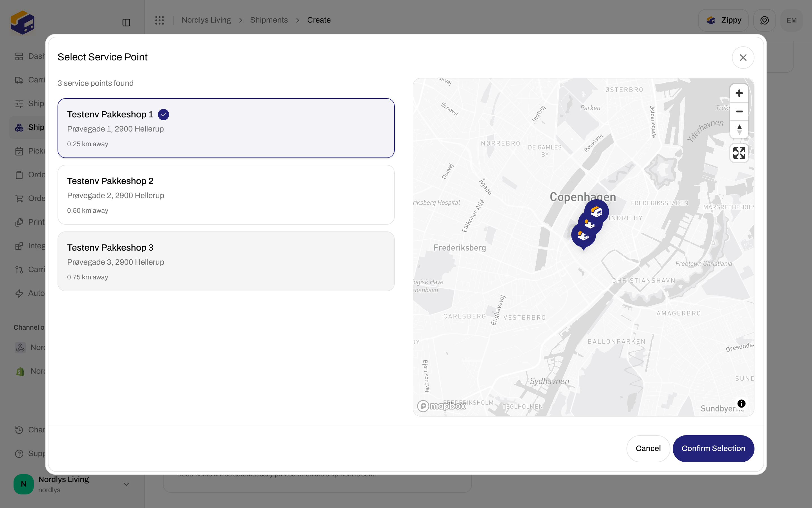Click the topmost service point map marker
Screen dimensions: 812x508
click(x=597, y=211)
